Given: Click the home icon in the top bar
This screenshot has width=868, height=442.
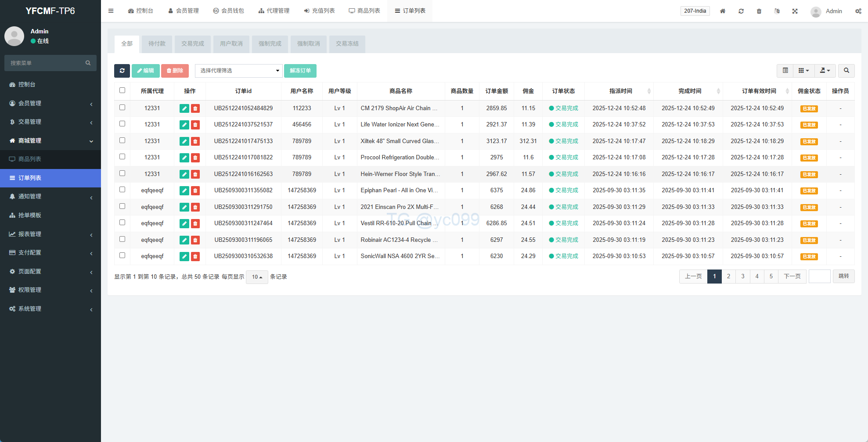Looking at the screenshot, I should click(722, 11).
